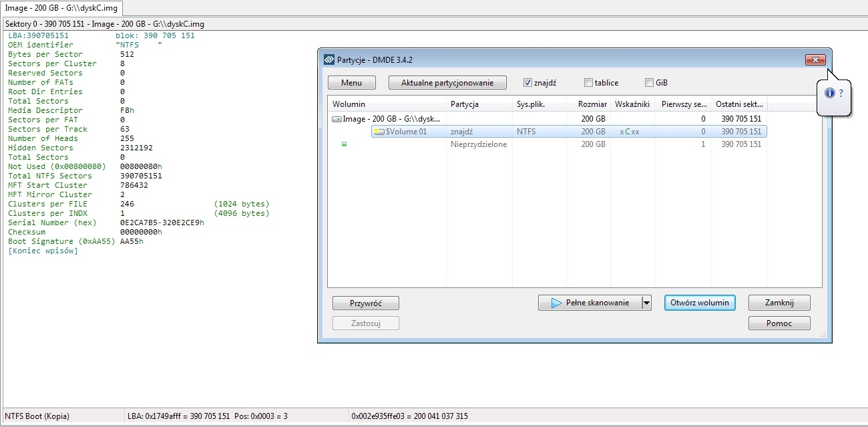Click the greyed Zastosuj button
This screenshot has width=868, height=427.
[366, 323]
